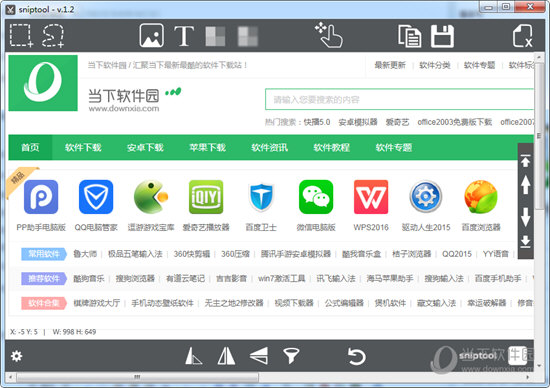Screen dimensions: 550x388
Task: Click the QQ电脑管家 shield icon
Action: (x=96, y=197)
